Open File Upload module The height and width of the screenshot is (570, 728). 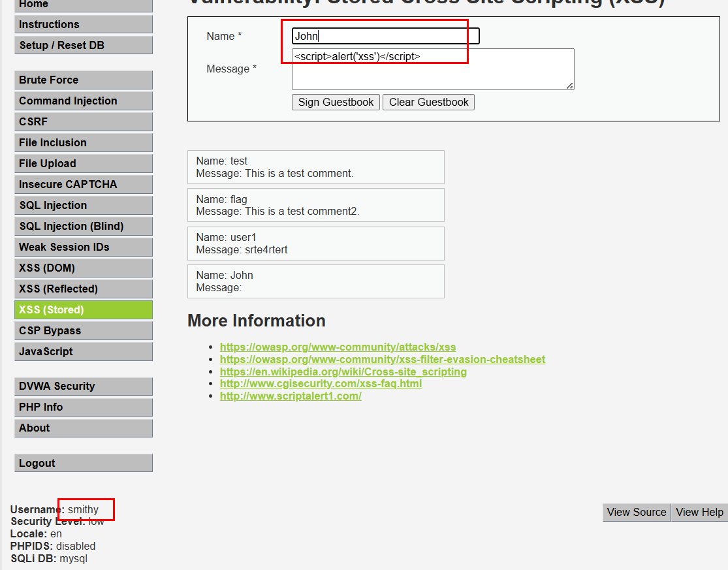tap(84, 163)
